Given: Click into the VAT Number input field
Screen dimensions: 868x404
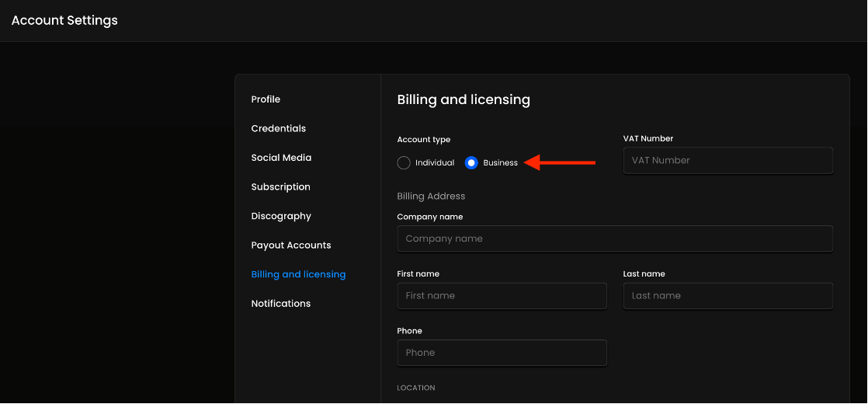Looking at the screenshot, I should (x=727, y=160).
